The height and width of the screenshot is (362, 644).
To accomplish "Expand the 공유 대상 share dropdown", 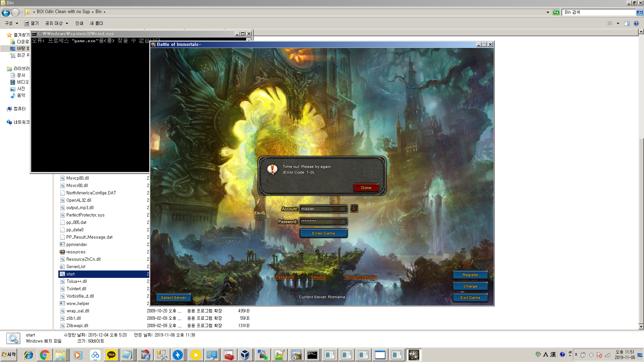I will tap(57, 23).
